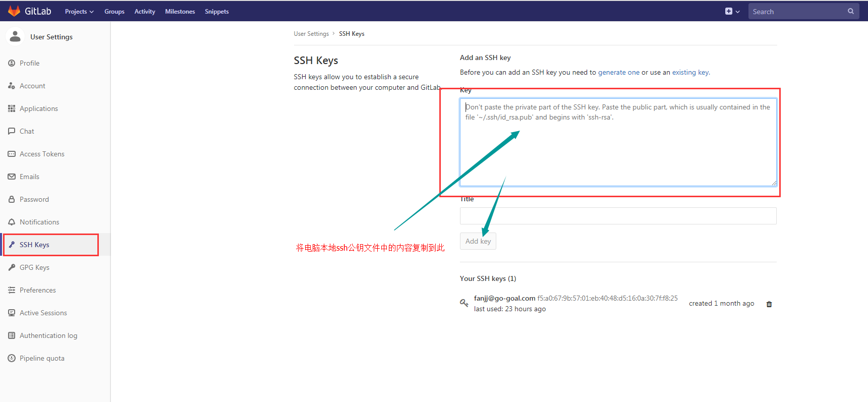
Task: Open the User Settings sidebar heading
Action: (x=51, y=37)
